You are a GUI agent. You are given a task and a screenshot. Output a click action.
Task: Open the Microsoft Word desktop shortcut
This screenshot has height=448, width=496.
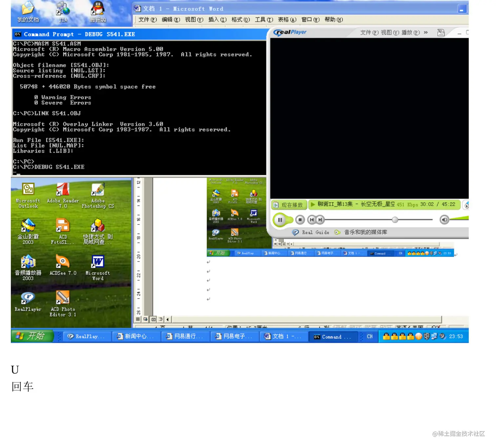pyautogui.click(x=98, y=268)
